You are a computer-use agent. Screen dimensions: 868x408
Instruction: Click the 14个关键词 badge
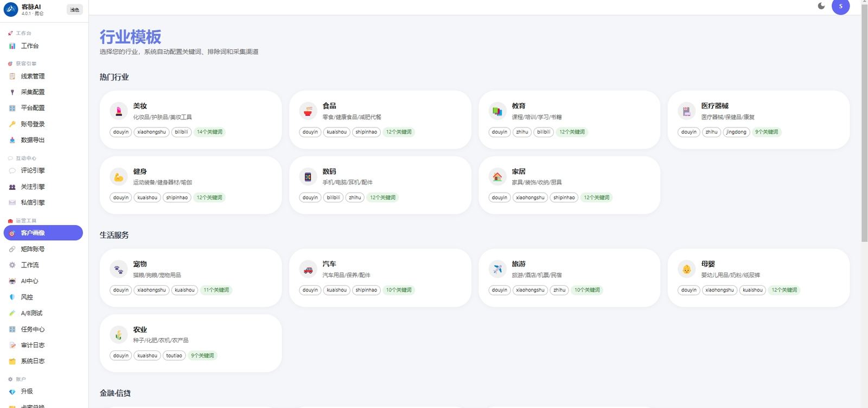click(x=209, y=132)
